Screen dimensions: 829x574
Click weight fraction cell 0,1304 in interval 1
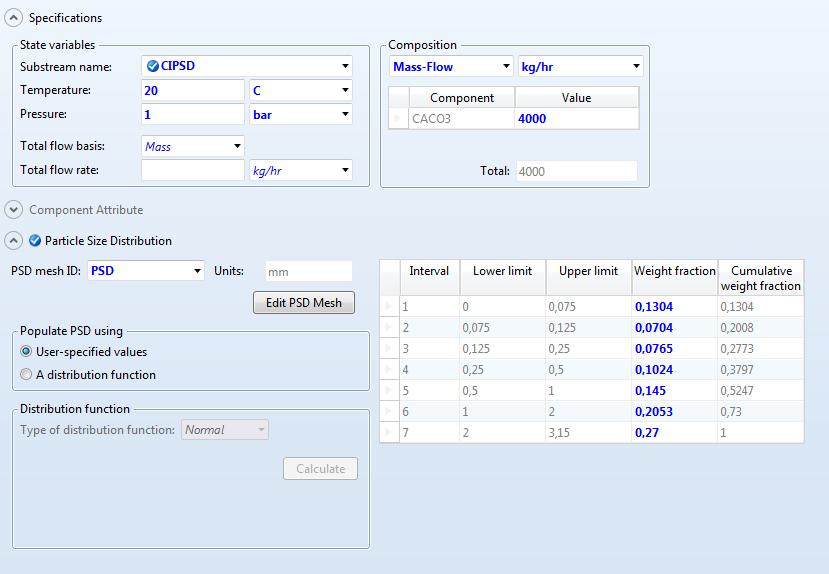click(675, 307)
